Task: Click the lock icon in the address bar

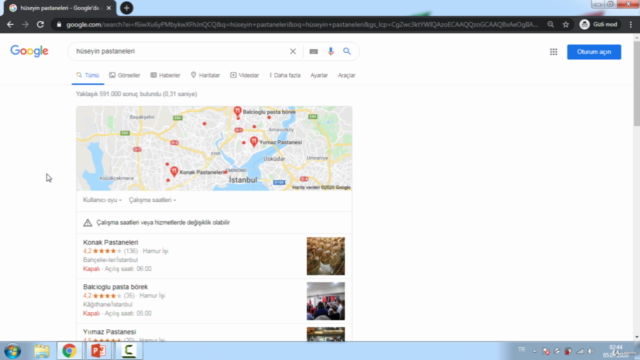Action: (x=59, y=24)
